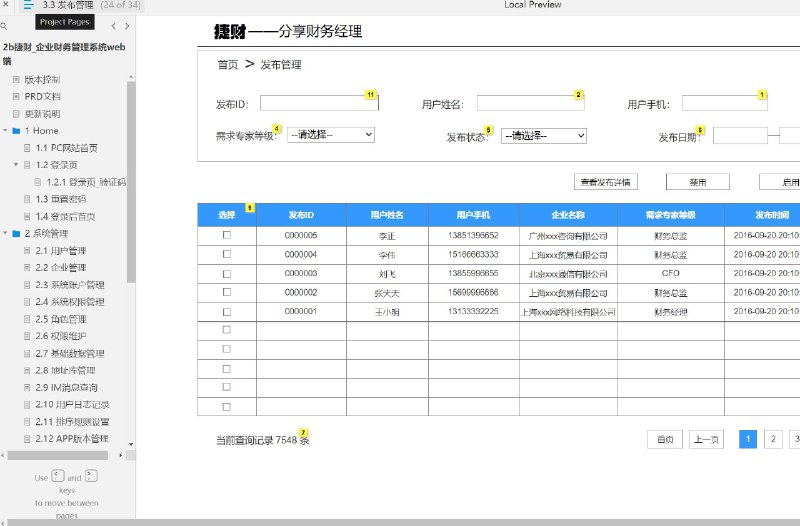
Task: Click the 上一页 pagination button
Action: (x=706, y=439)
